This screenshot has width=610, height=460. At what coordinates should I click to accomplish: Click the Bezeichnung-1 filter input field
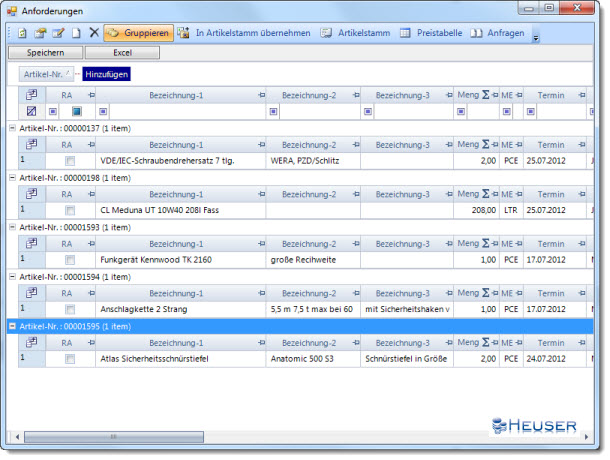tap(187, 112)
